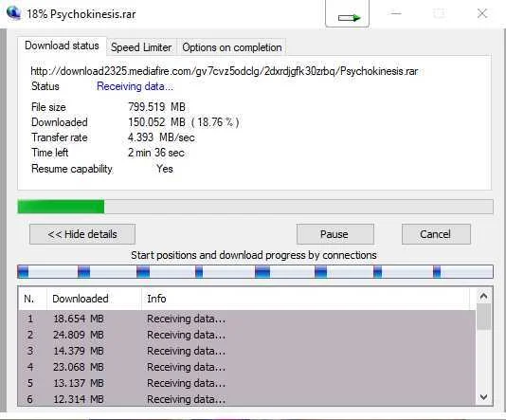Click the connections segment progress bar
This screenshot has width=506, height=420.
(255, 271)
